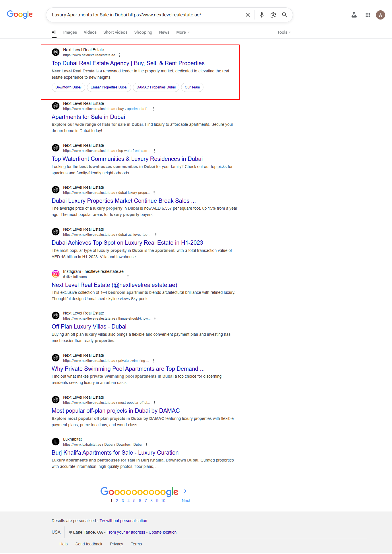Click Try without personalisation
The height and width of the screenshot is (554, 392).
point(123,521)
